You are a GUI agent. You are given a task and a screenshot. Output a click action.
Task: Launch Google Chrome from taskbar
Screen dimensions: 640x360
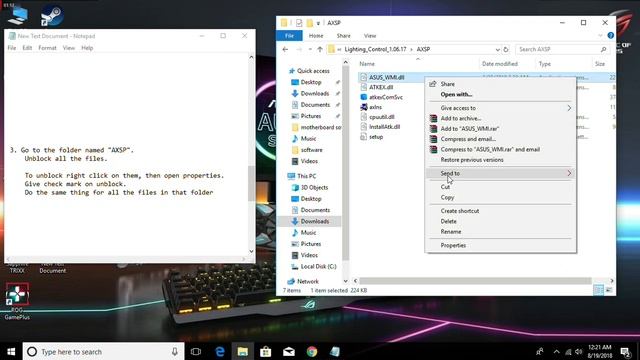[312, 351]
